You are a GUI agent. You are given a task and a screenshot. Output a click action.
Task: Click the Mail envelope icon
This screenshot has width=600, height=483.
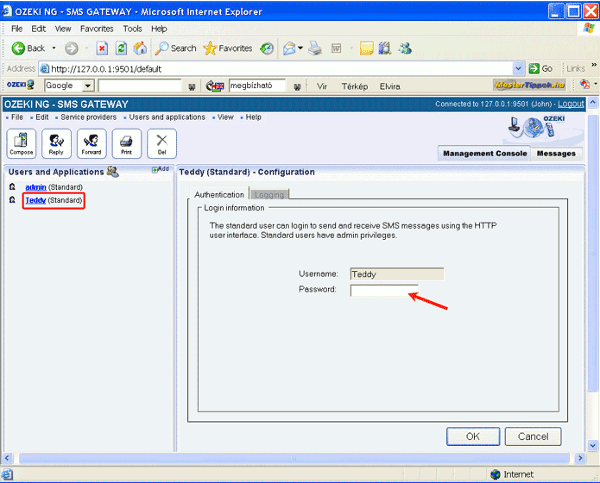click(289, 48)
